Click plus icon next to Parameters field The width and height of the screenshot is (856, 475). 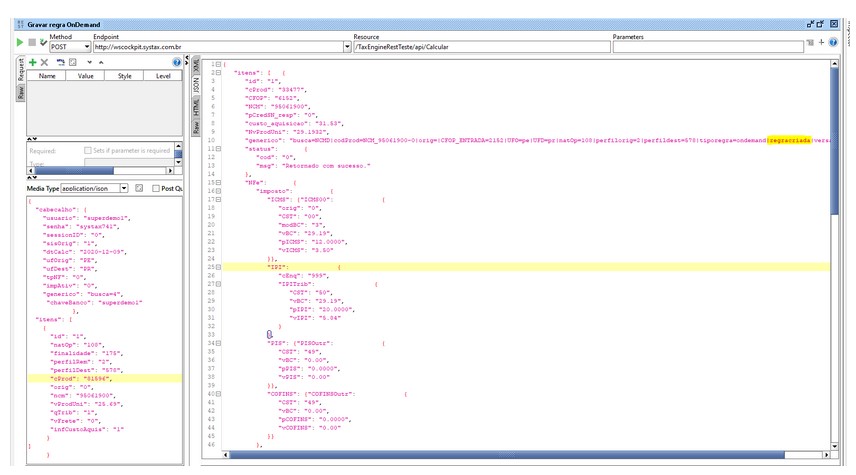821,42
